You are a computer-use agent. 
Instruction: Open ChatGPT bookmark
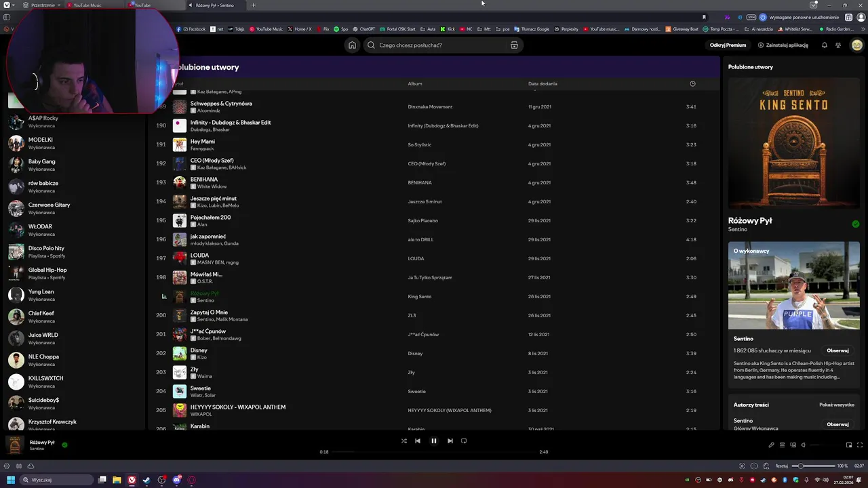pos(363,29)
